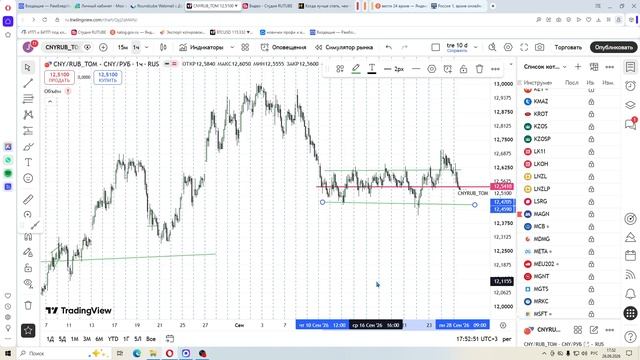Image resolution: width=640 pixels, height=360 pixels.
Task: Enter fullscreen chart mode
Action: click(524, 47)
